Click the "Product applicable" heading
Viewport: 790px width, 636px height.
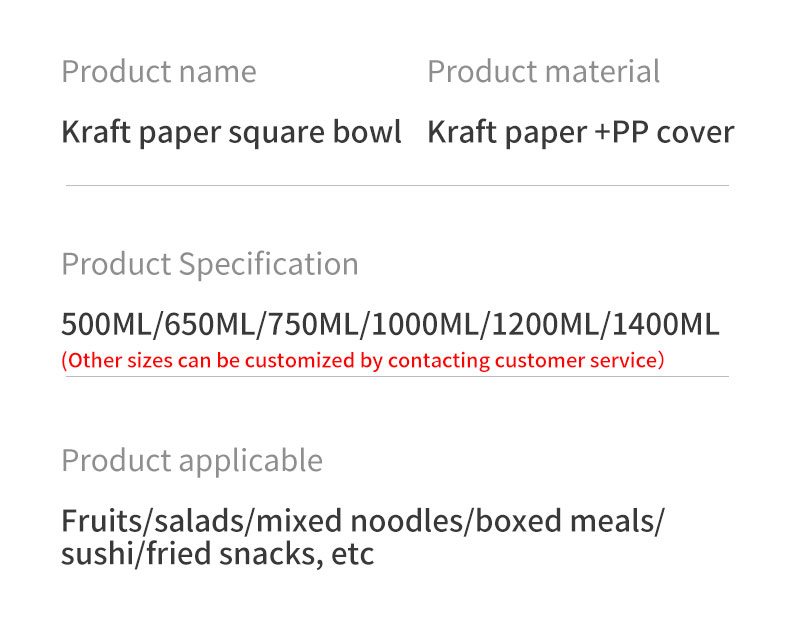[192, 461]
